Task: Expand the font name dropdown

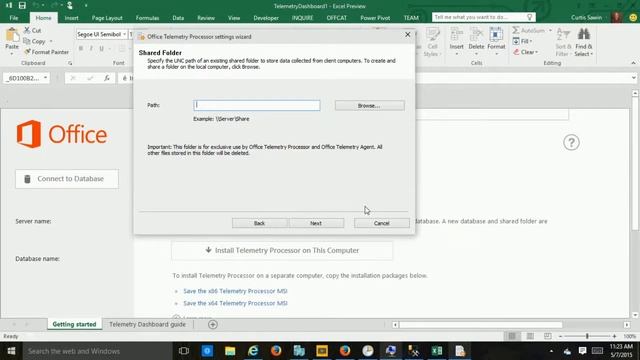Action: point(124,34)
